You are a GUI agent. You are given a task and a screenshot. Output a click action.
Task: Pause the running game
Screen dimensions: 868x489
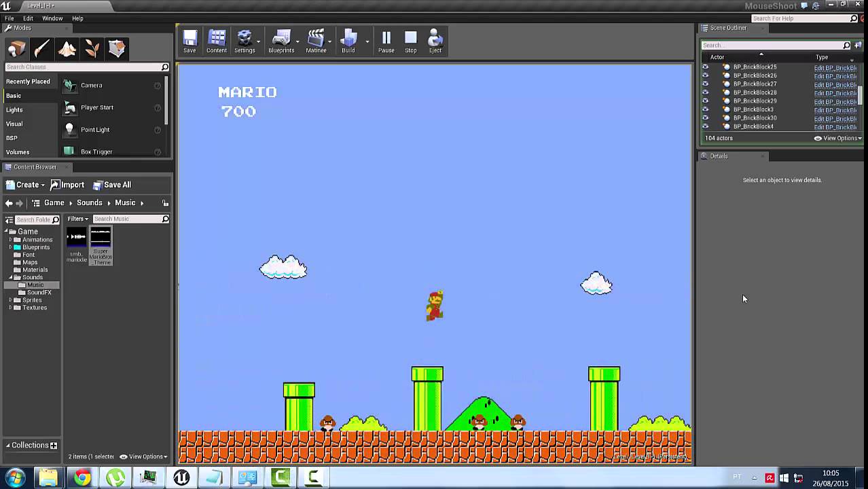[x=386, y=41]
